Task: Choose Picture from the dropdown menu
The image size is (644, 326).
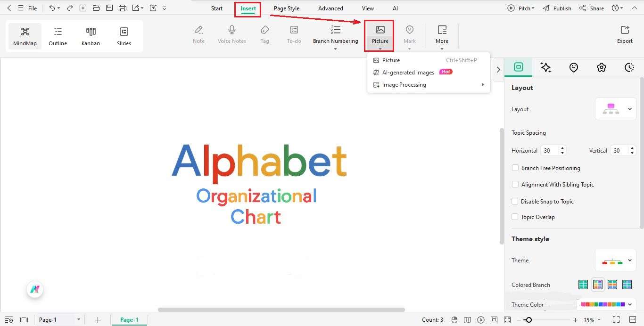Action: coord(428,60)
